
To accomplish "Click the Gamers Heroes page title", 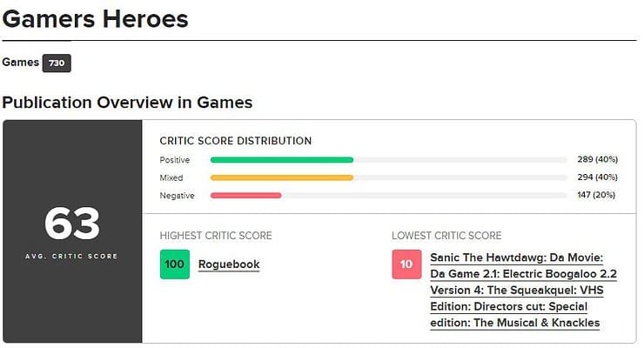I will [95, 19].
